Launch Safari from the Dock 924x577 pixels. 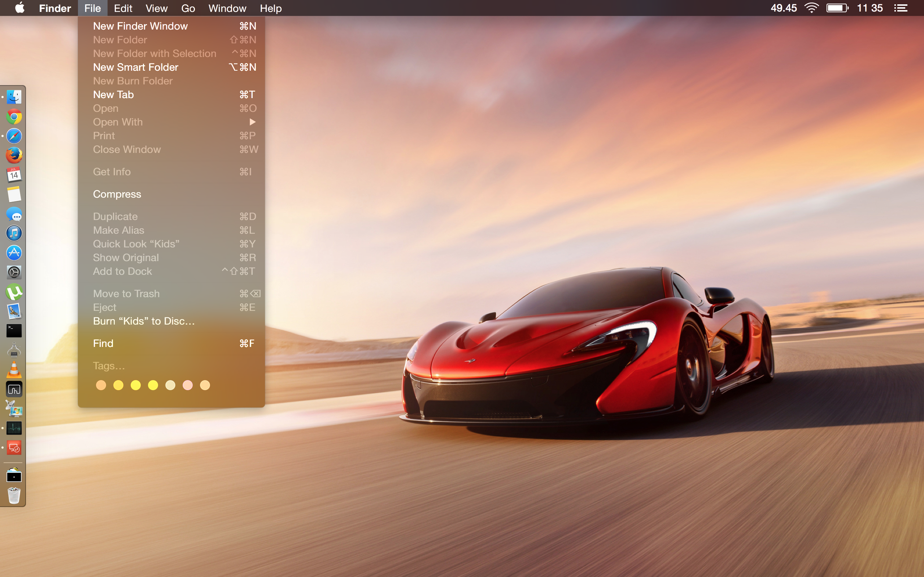(x=14, y=136)
